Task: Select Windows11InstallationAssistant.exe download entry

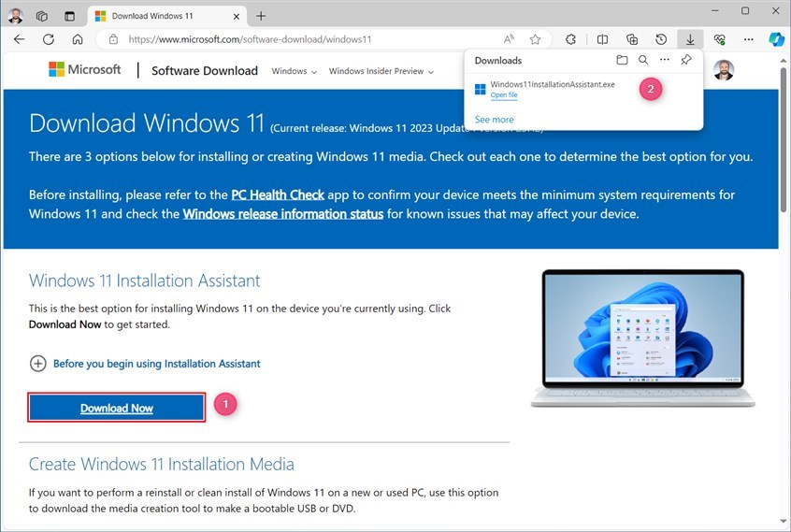Action: [583, 89]
